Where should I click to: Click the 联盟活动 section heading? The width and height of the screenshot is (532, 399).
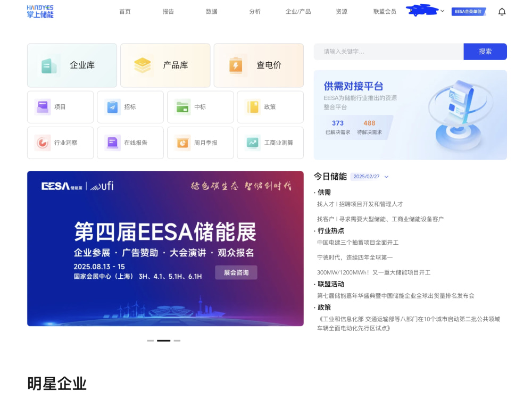tap(331, 284)
